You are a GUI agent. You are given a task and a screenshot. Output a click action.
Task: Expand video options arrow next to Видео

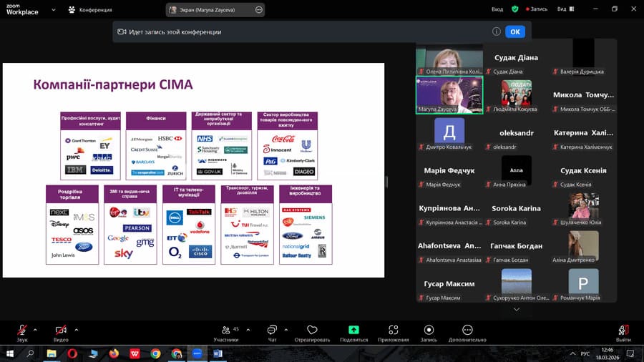(x=77, y=329)
